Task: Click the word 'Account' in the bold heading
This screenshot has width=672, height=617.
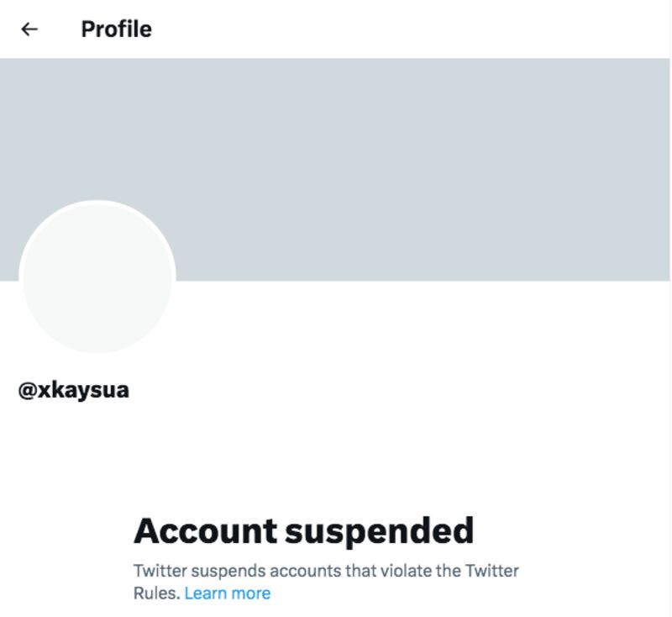Action: coord(205,530)
